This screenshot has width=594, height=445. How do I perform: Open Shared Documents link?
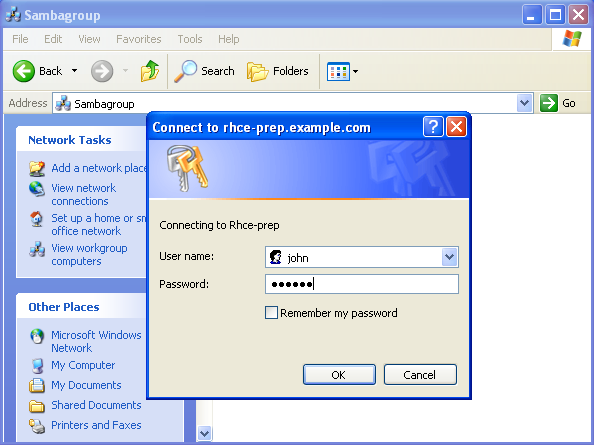coord(96,405)
